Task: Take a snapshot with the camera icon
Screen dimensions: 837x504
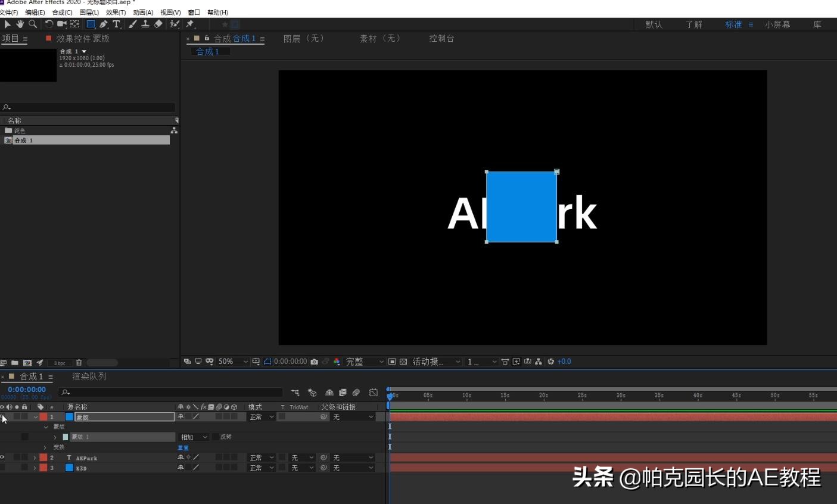Action: click(x=315, y=361)
